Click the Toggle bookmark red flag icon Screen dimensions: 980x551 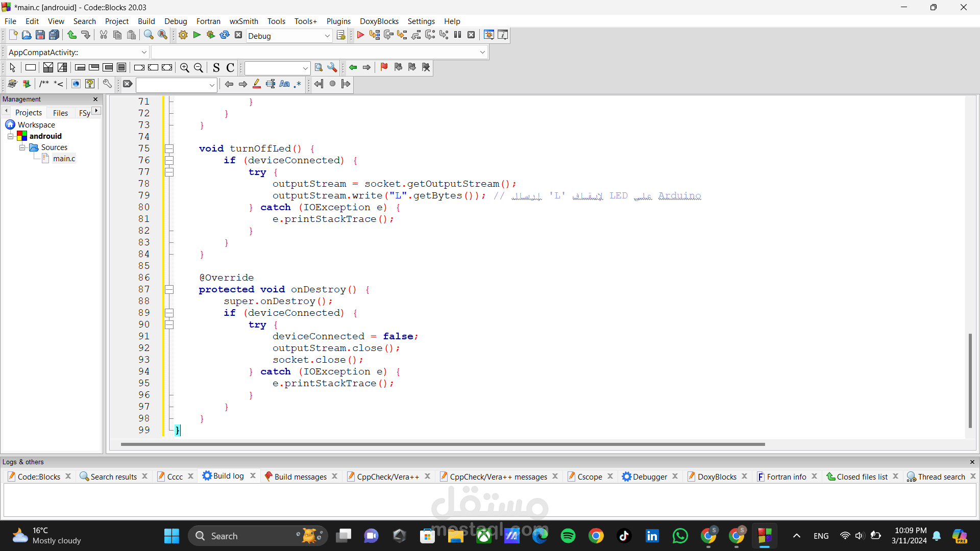(x=384, y=67)
